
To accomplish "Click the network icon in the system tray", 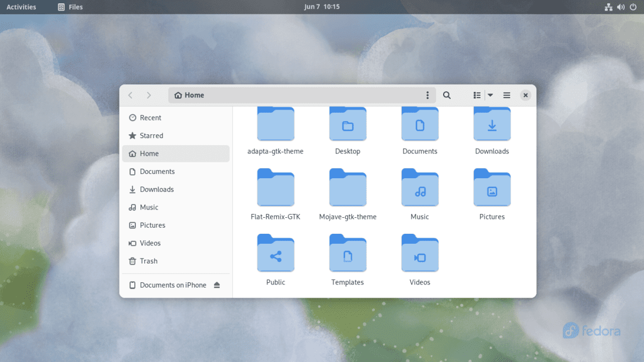I will click(x=608, y=7).
